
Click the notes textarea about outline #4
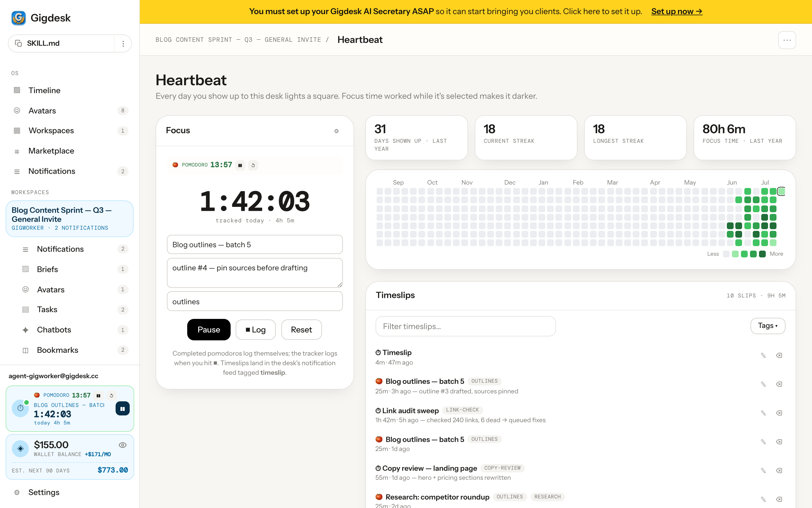[x=255, y=273]
